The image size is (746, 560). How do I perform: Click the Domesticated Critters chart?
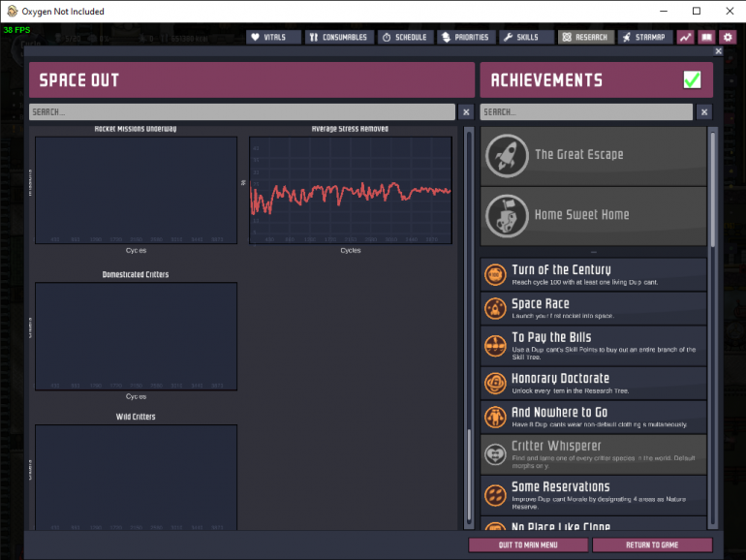coord(136,336)
